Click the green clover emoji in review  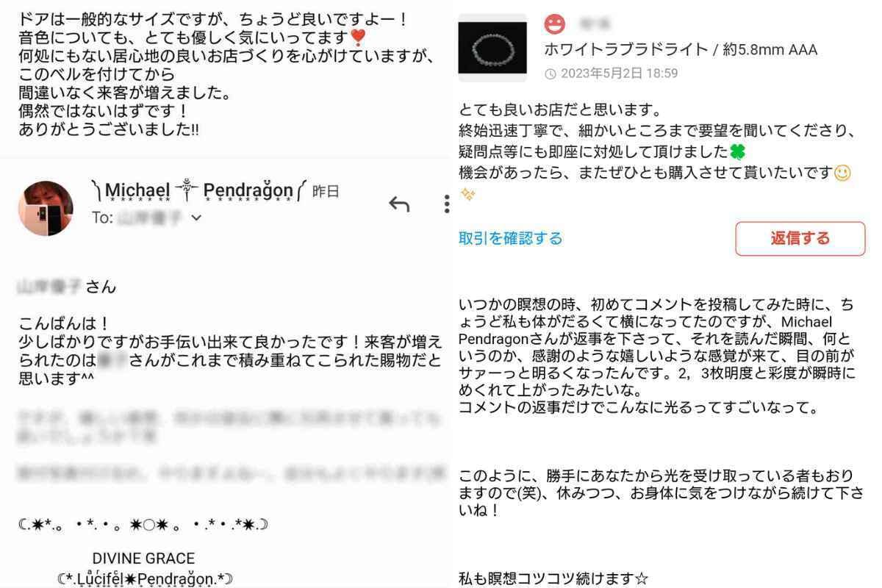pyautogui.click(x=737, y=151)
